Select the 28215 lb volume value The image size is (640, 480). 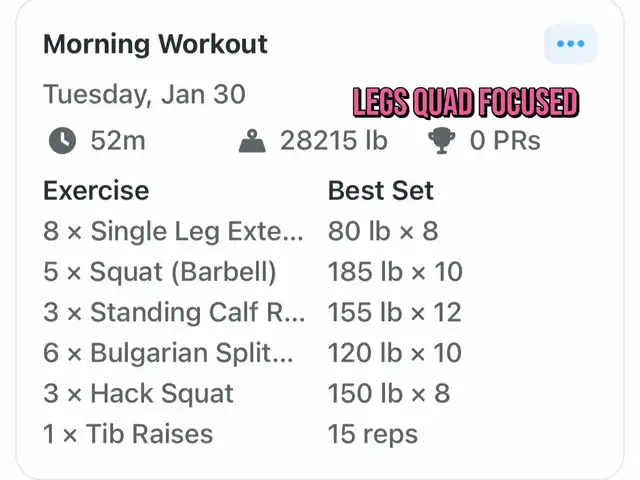[333, 141]
